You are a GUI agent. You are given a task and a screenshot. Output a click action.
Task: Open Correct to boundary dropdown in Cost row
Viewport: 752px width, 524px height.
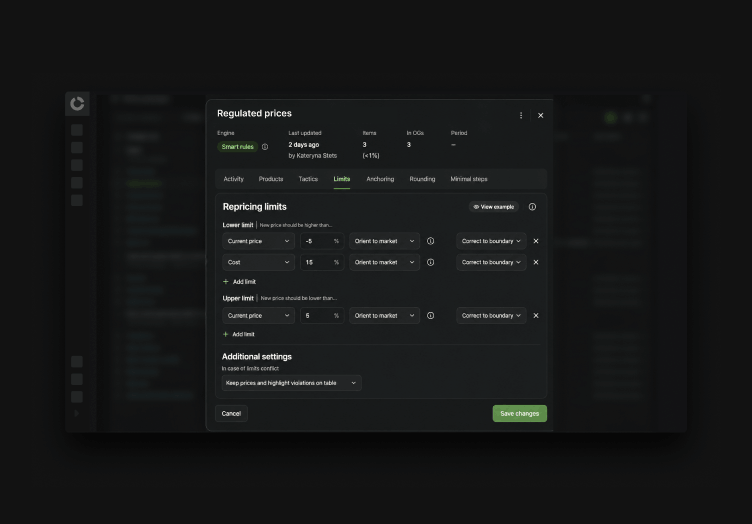[x=491, y=262]
